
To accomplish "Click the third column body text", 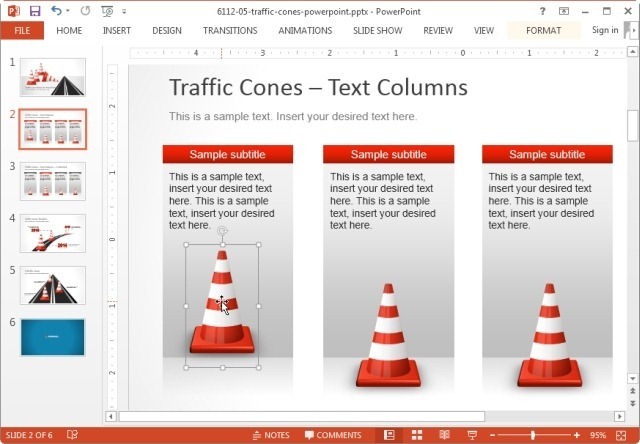I will [x=541, y=201].
